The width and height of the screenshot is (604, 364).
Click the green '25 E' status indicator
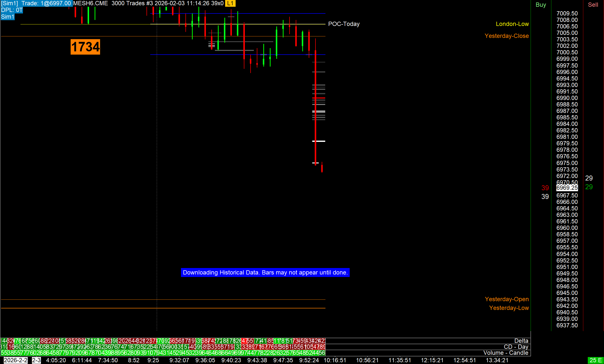596,360
